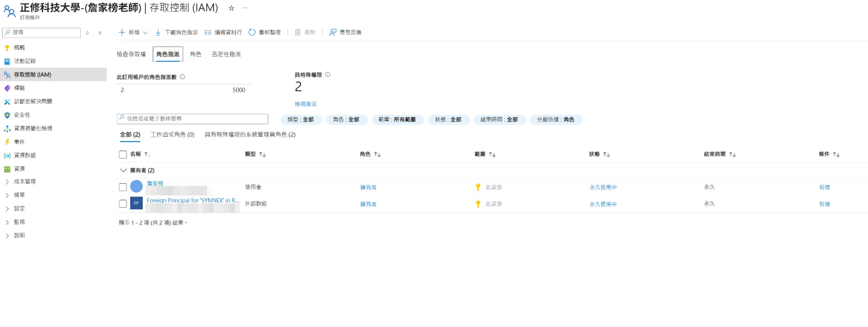
Task: Sort by 角色 column
Action: [x=370, y=154]
